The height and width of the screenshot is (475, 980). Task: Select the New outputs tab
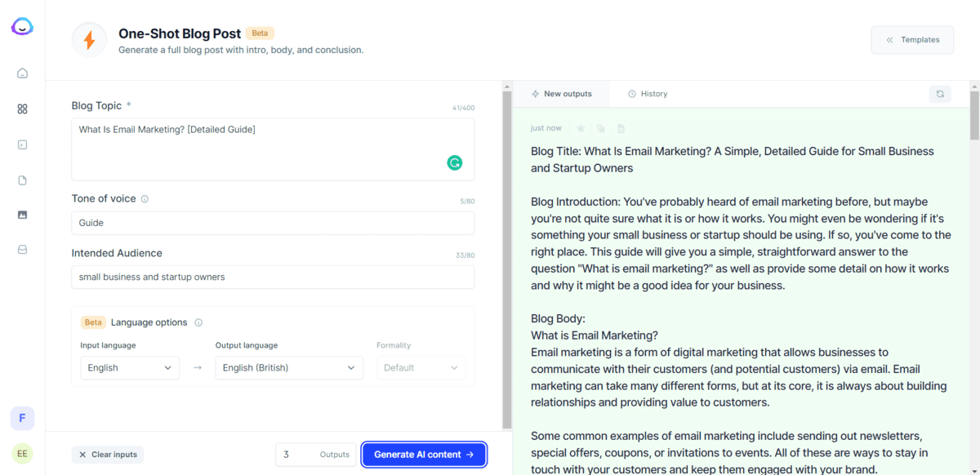point(561,94)
